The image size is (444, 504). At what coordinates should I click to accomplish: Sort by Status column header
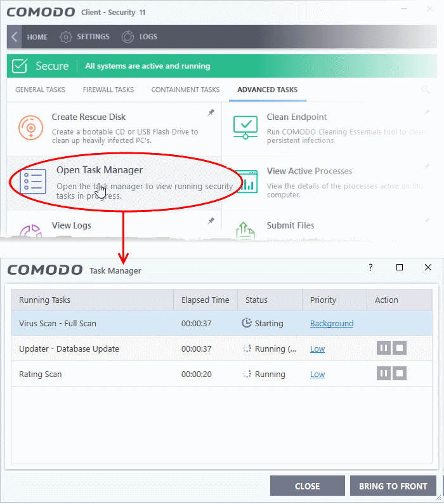pos(270,300)
